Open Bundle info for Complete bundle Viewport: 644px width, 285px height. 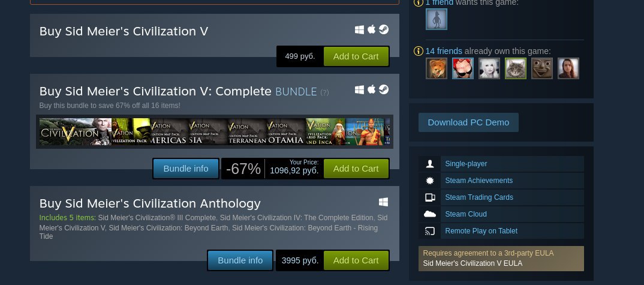pos(186,169)
